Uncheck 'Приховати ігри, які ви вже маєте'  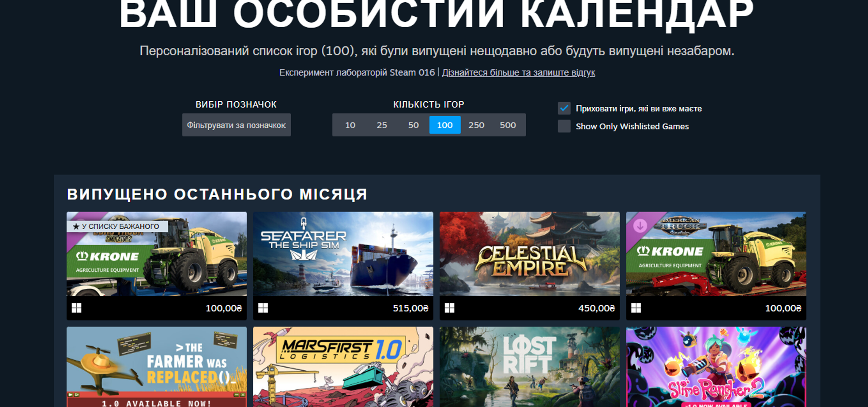click(564, 109)
